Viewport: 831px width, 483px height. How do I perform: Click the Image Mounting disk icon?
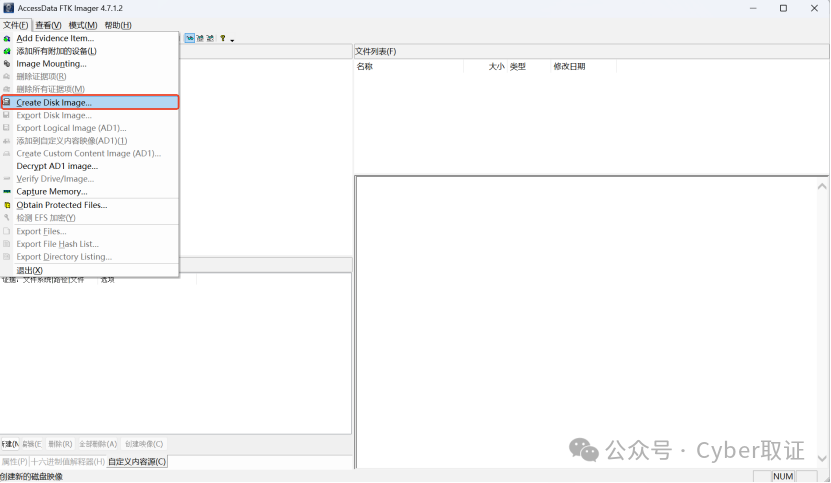click(x=7, y=64)
